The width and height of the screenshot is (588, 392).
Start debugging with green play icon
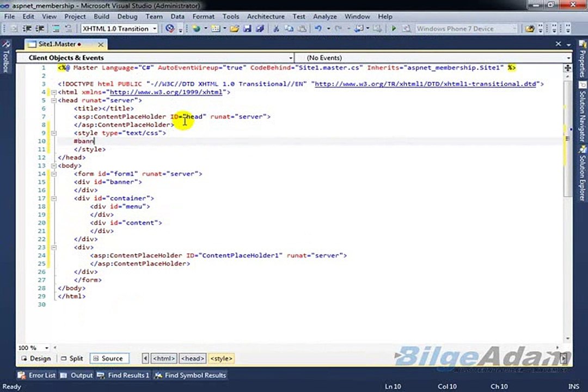pyautogui.click(x=394, y=28)
